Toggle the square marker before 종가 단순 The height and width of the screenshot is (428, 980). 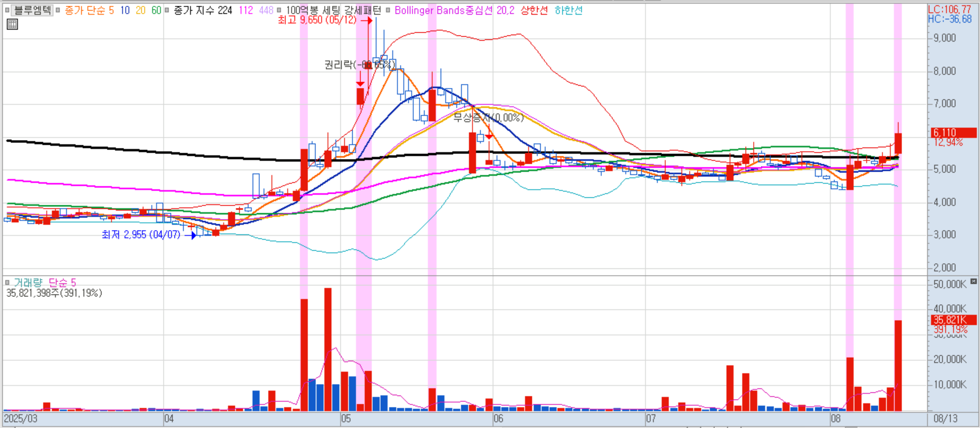coord(58,10)
